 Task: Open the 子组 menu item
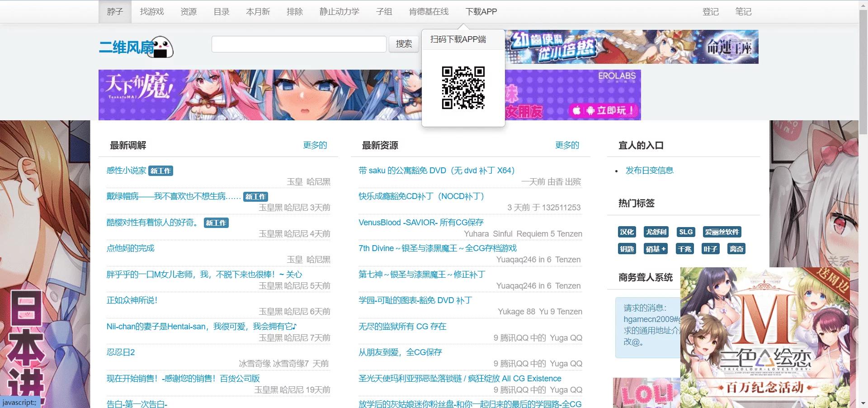384,12
